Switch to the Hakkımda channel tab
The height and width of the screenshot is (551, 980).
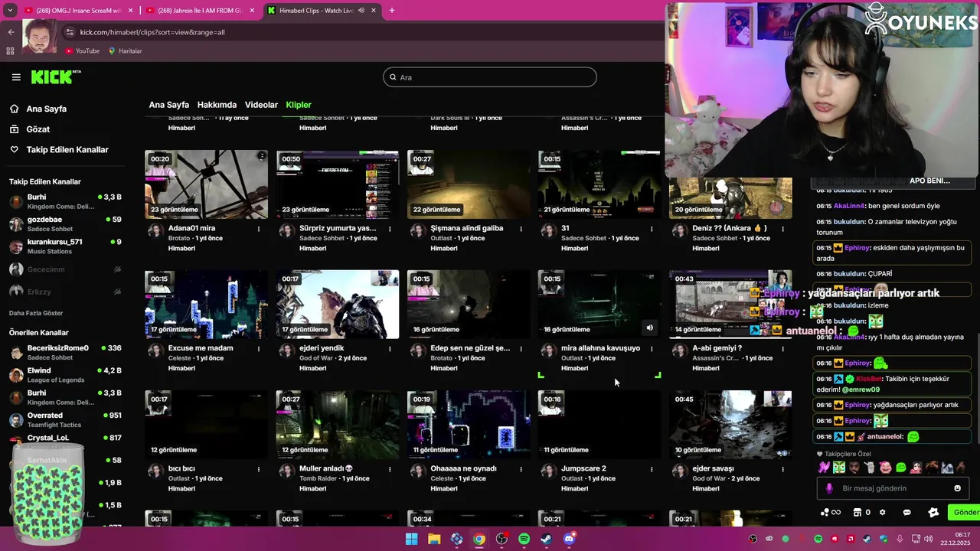pos(217,105)
